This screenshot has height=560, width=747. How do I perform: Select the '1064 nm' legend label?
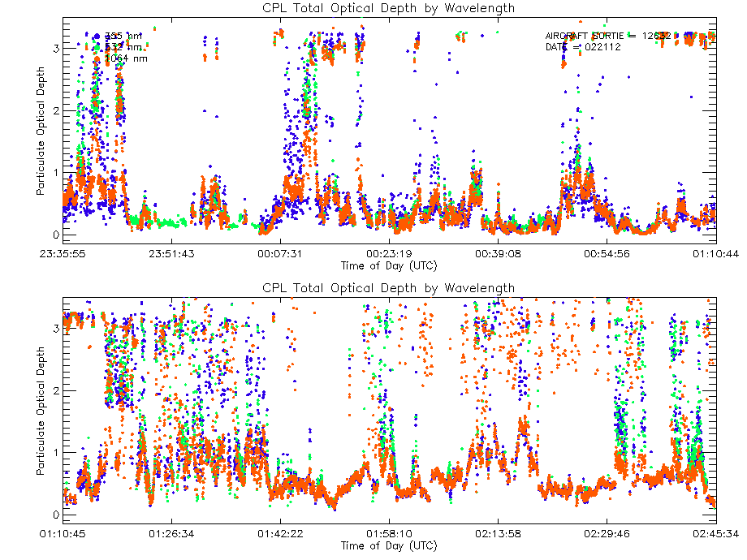pos(126,58)
